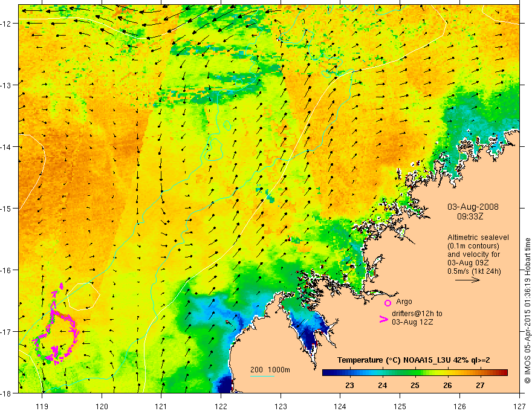
Task: Select the time label 09:33Z
Action: 470,216
